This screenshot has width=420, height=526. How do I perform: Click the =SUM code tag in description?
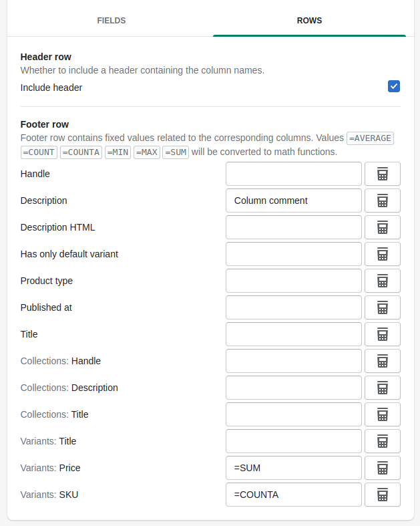pyautogui.click(x=176, y=152)
